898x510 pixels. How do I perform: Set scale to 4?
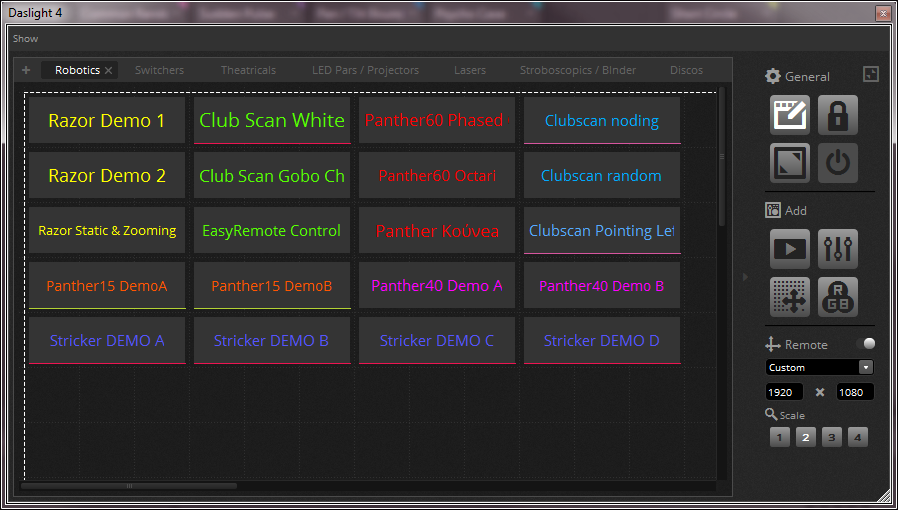point(858,437)
